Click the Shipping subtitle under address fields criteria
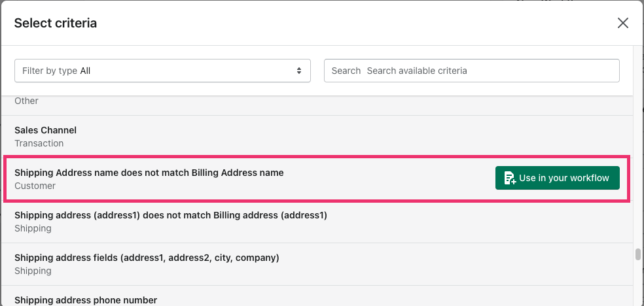The image size is (644, 306). click(33, 271)
